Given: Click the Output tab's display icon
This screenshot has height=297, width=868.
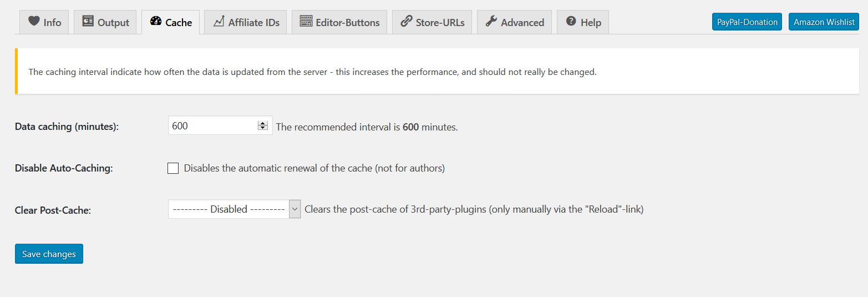Looking at the screenshot, I should pyautogui.click(x=88, y=22).
